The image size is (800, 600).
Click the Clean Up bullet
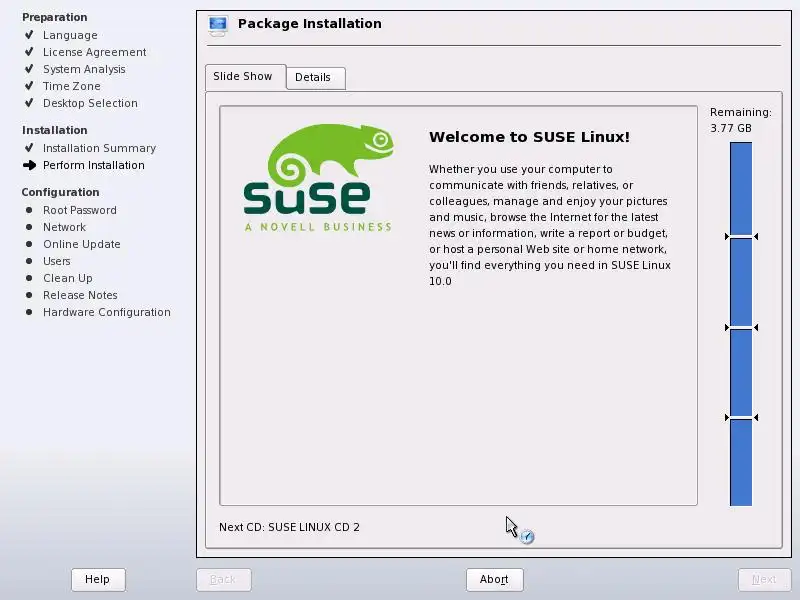click(x=29, y=278)
